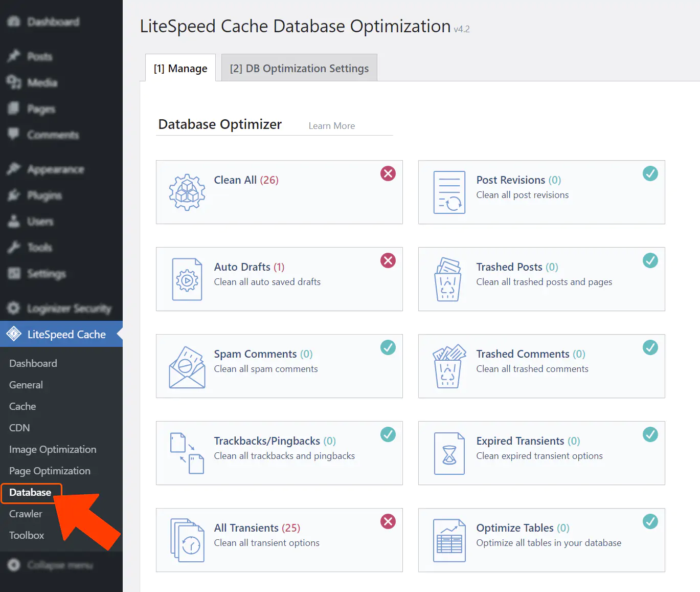
Task: Click the Trackbacks/Pingbacks icon
Action: click(x=187, y=453)
